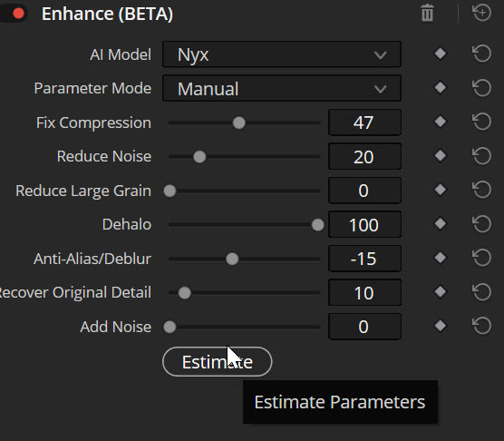
Task: Reset the Parameter Mode setting
Action: tap(482, 88)
